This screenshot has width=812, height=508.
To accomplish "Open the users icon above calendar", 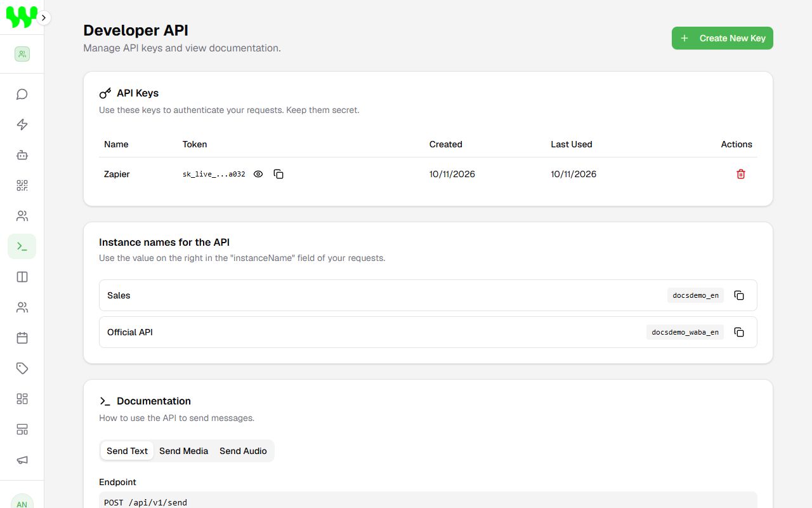I will point(22,307).
